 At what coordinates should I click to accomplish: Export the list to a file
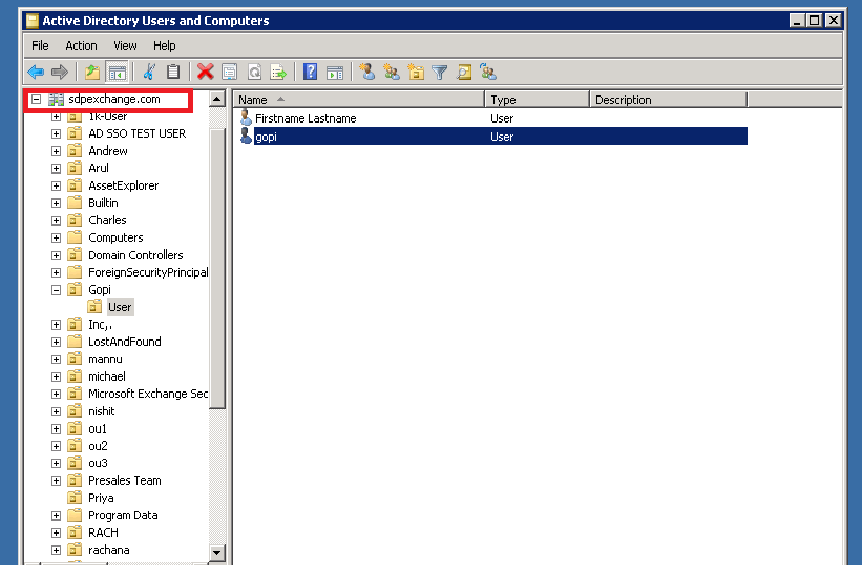[278, 72]
